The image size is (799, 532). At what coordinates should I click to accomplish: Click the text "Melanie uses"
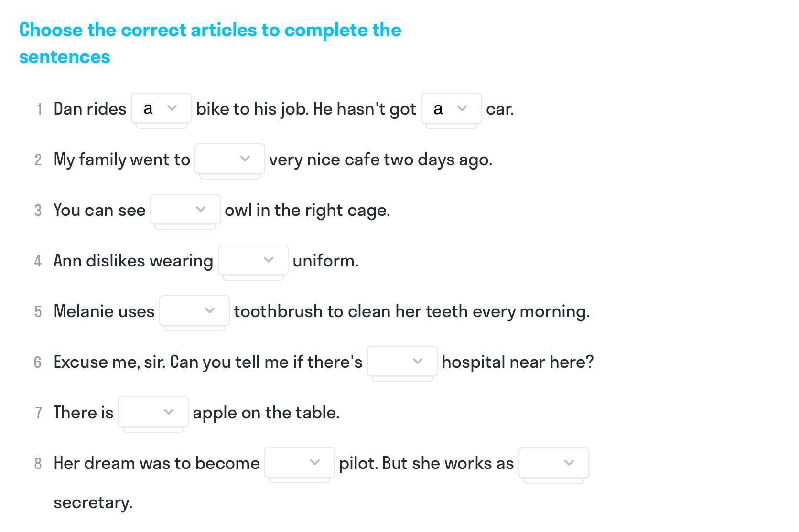104,311
